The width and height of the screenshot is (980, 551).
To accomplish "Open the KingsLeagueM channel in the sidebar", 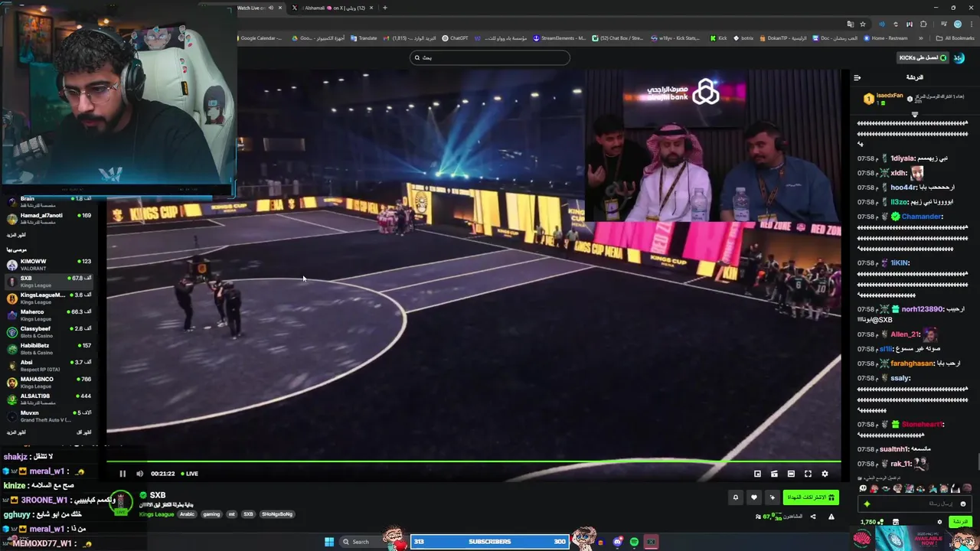I will (x=47, y=298).
